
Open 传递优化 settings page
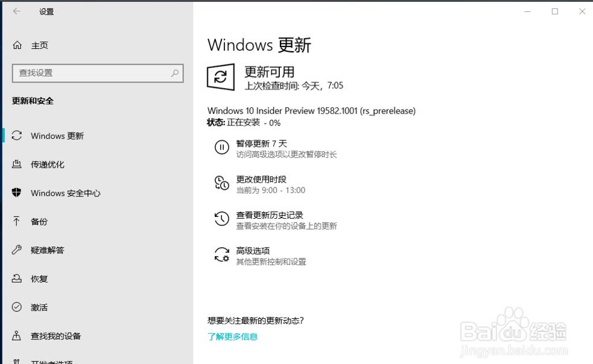point(48,165)
